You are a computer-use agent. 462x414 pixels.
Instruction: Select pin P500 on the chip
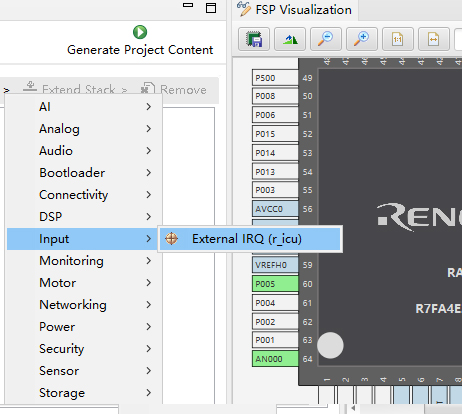[275, 78]
